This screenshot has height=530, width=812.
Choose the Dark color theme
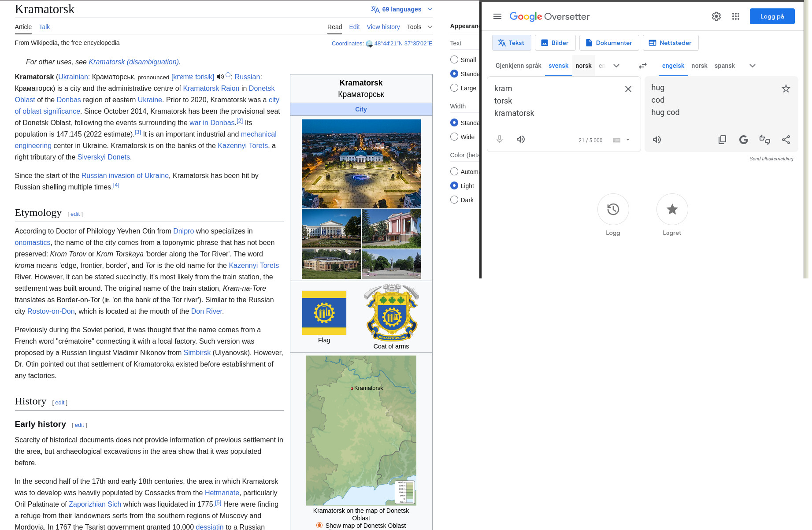[454, 200]
